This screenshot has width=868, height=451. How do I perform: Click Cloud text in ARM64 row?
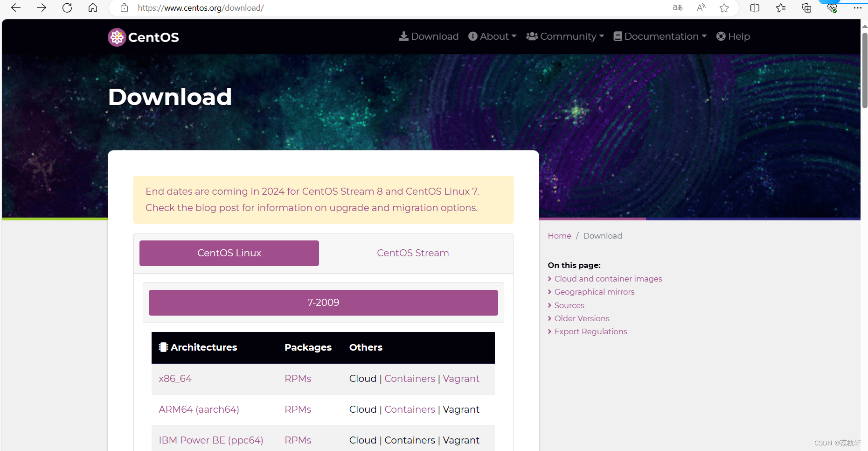tap(363, 409)
